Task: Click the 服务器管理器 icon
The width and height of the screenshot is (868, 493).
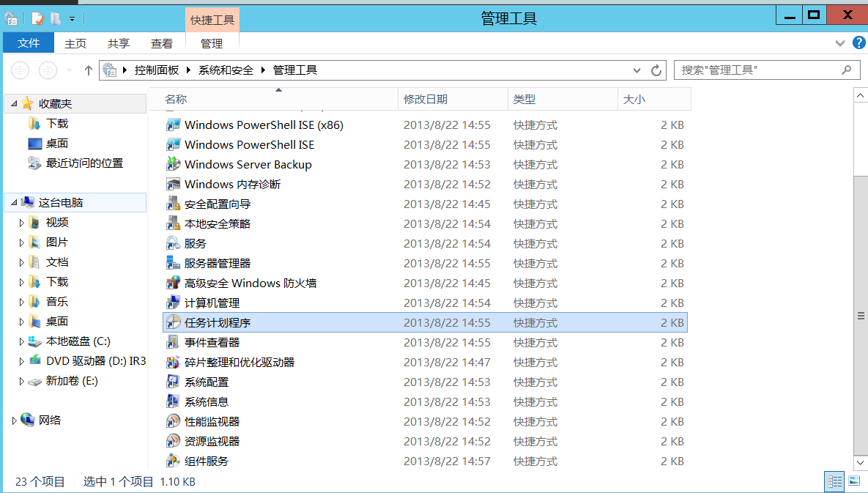Action: tap(174, 264)
